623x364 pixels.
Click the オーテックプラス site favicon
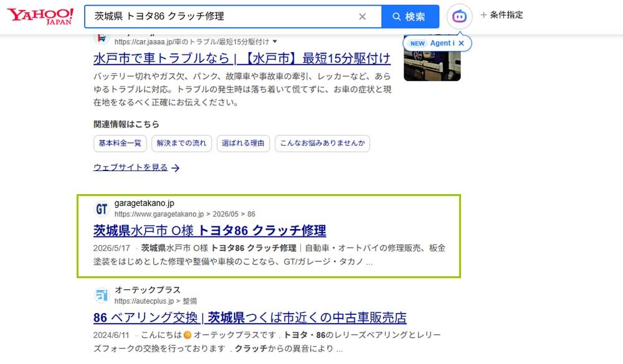click(x=102, y=296)
